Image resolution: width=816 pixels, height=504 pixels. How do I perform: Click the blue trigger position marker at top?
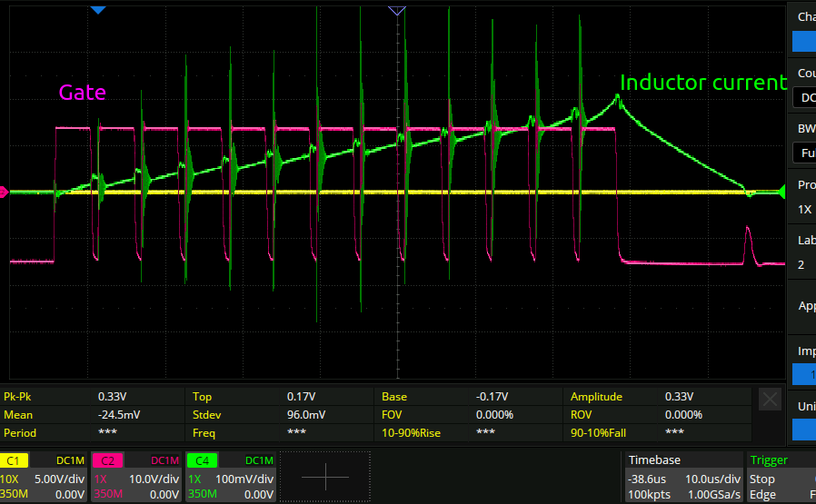[98, 9]
